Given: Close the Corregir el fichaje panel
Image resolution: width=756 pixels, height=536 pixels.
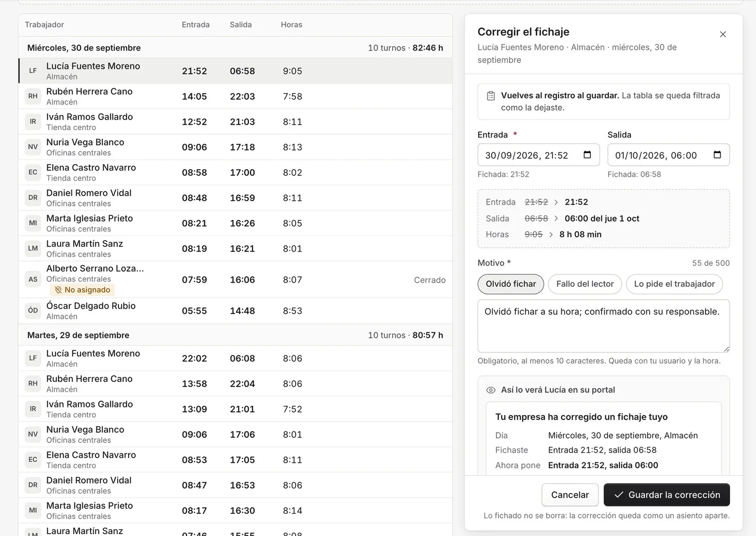Looking at the screenshot, I should point(722,35).
